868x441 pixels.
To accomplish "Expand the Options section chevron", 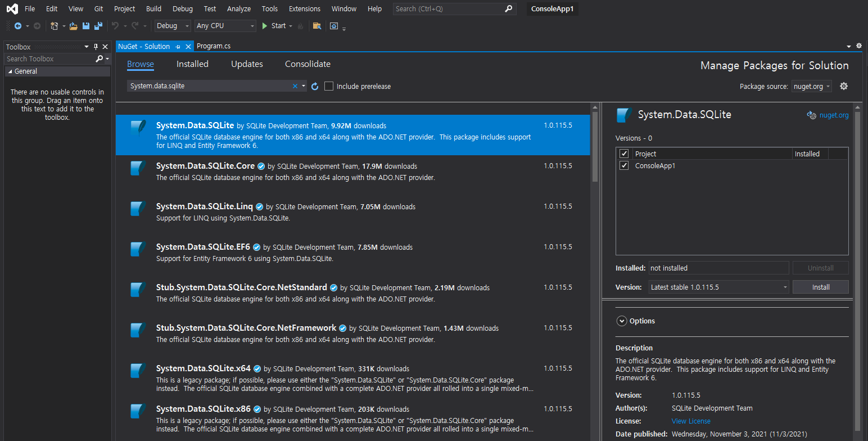I will click(621, 321).
